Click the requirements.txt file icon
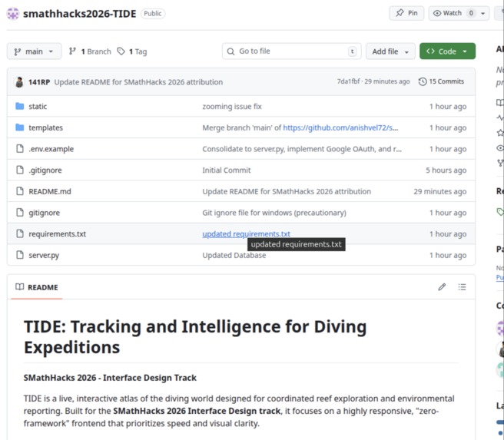 point(20,233)
